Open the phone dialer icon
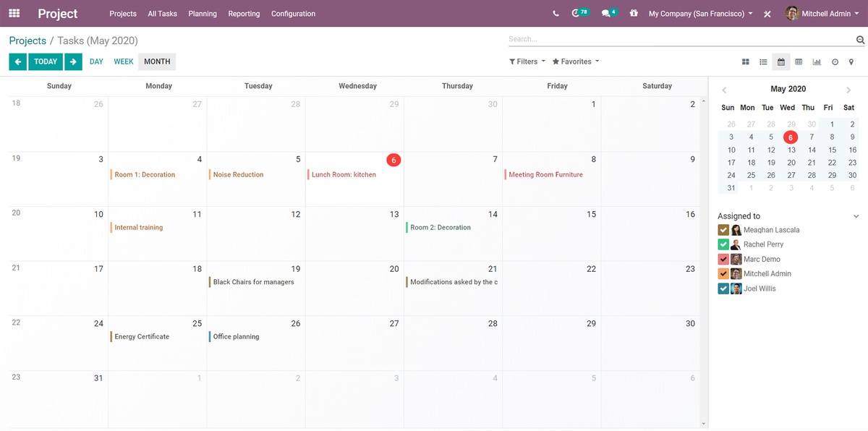Screen dimensions: 868x431 (556, 14)
